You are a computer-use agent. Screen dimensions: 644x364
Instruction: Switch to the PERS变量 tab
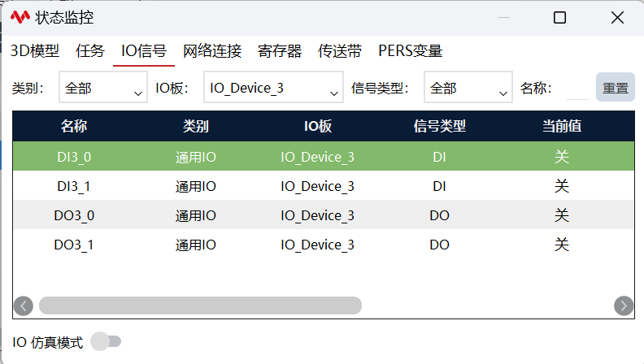(x=411, y=51)
